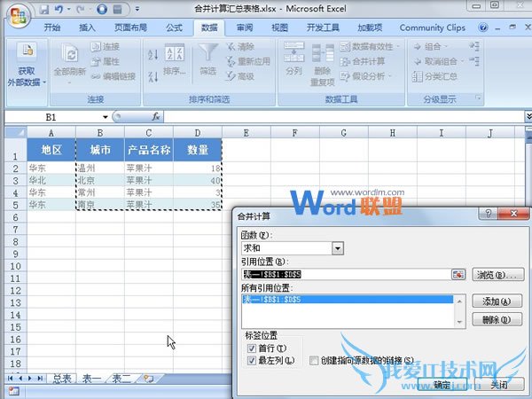The height and width of the screenshot is (399, 532).
Task: Save the workbook from quick access toolbar
Action: [x=44, y=9]
